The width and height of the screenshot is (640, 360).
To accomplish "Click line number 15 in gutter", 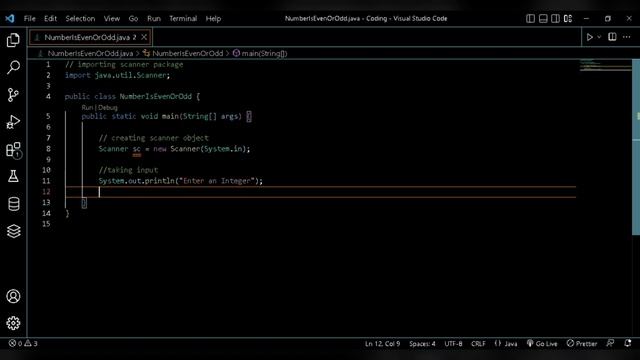I will click(46, 224).
